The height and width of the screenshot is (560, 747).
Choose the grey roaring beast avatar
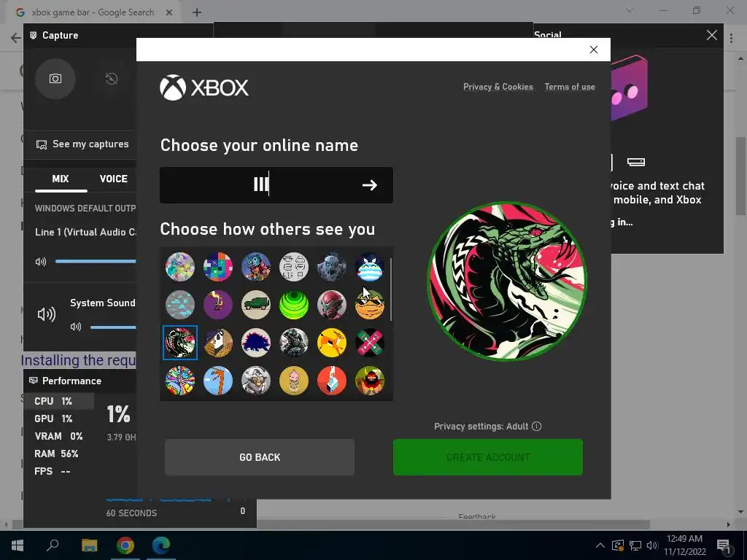(x=332, y=267)
